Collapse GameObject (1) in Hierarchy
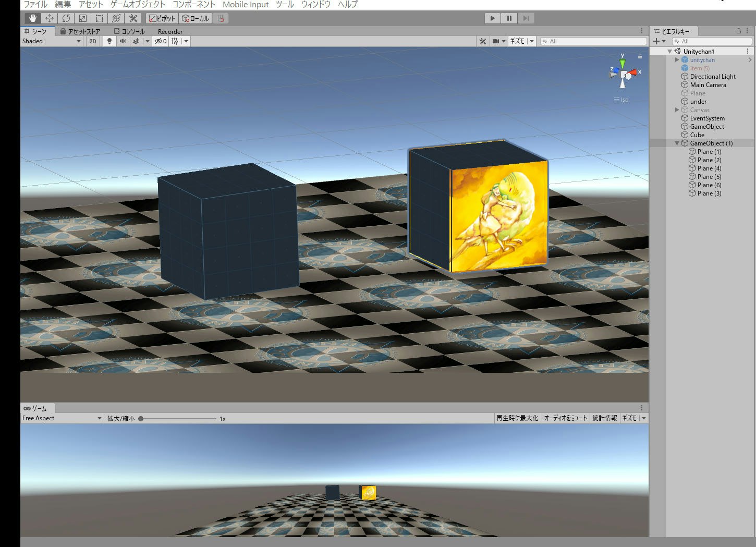The image size is (756, 547). click(x=677, y=143)
